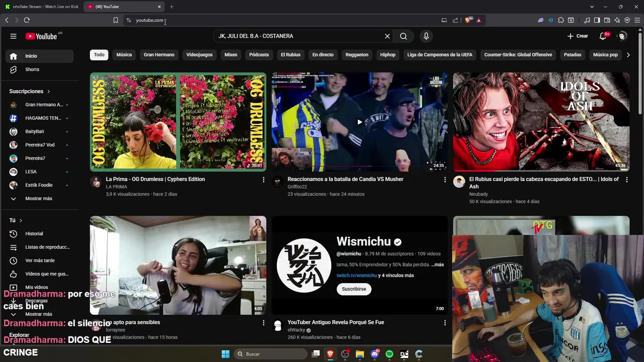Click the Griffito22 channel name

297,187
